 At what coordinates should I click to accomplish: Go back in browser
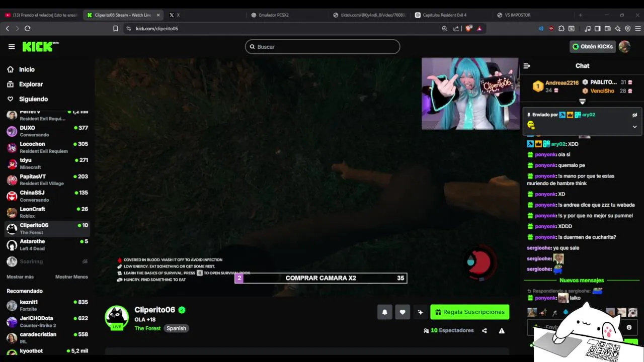(7, 29)
